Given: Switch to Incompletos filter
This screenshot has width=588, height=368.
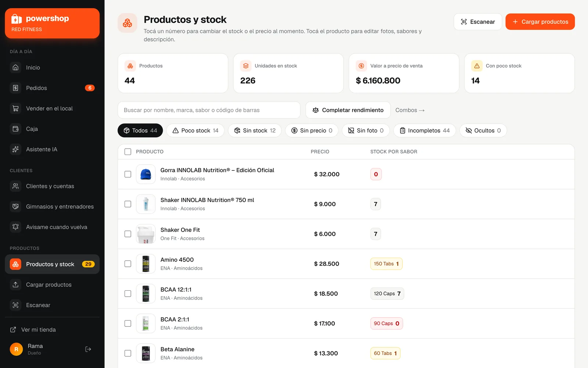Looking at the screenshot, I should (424, 130).
